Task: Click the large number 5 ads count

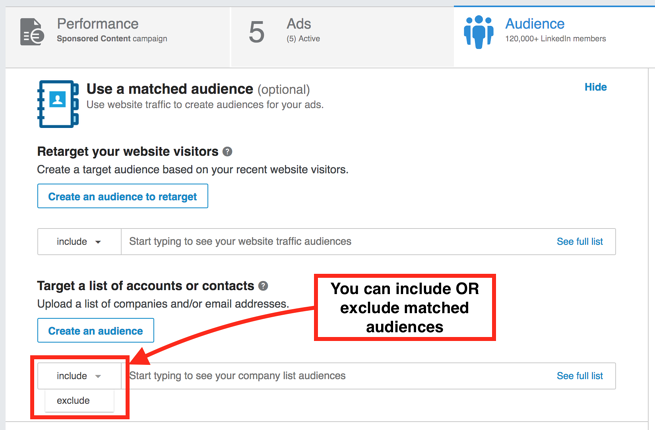Action: click(257, 32)
